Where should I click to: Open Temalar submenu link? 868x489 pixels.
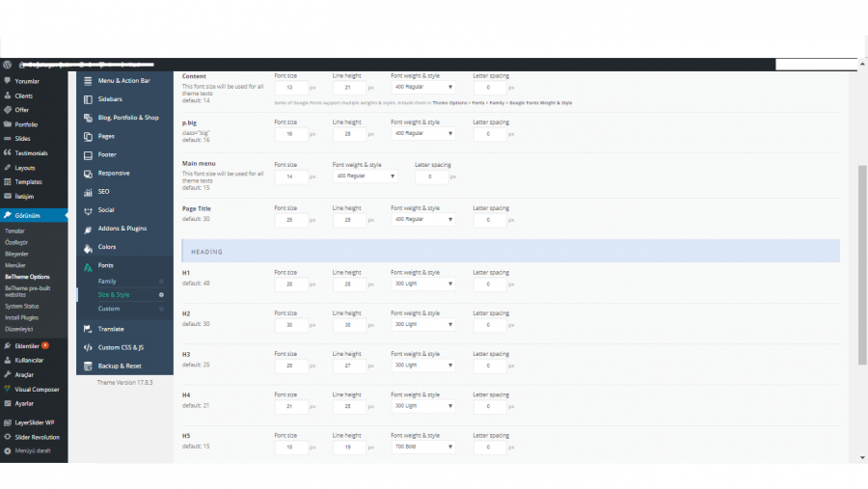click(14, 231)
